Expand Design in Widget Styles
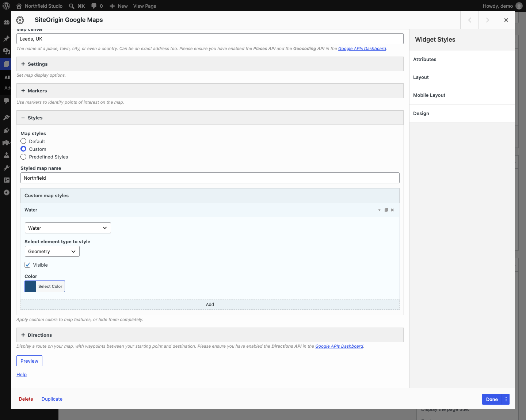The image size is (526, 420). coord(462,113)
